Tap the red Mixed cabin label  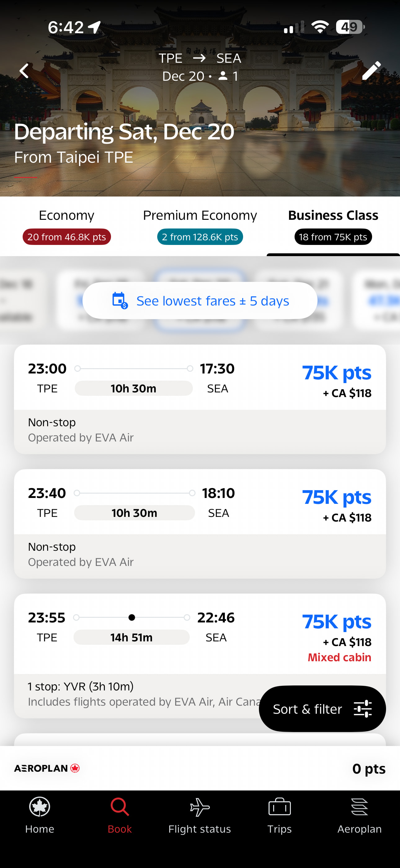340,658
